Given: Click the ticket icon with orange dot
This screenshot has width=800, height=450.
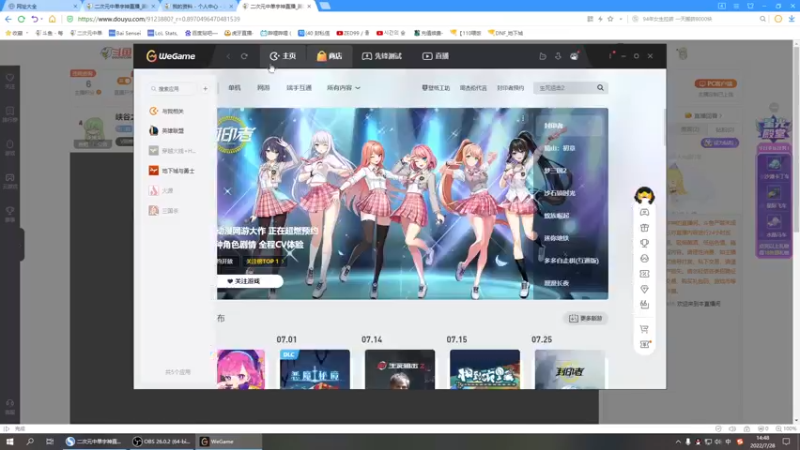Looking at the screenshot, I should click(x=645, y=344).
